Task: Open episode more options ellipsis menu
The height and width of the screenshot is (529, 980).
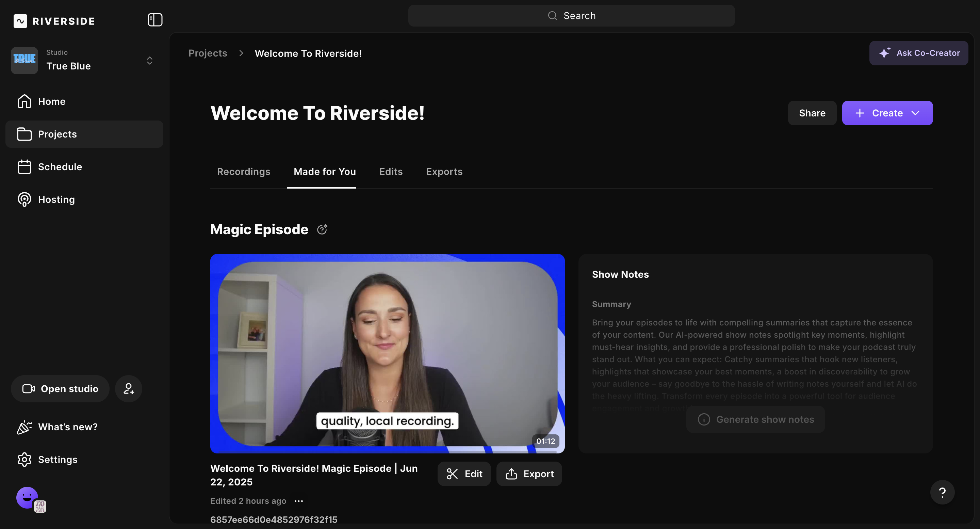Action: [299, 501]
